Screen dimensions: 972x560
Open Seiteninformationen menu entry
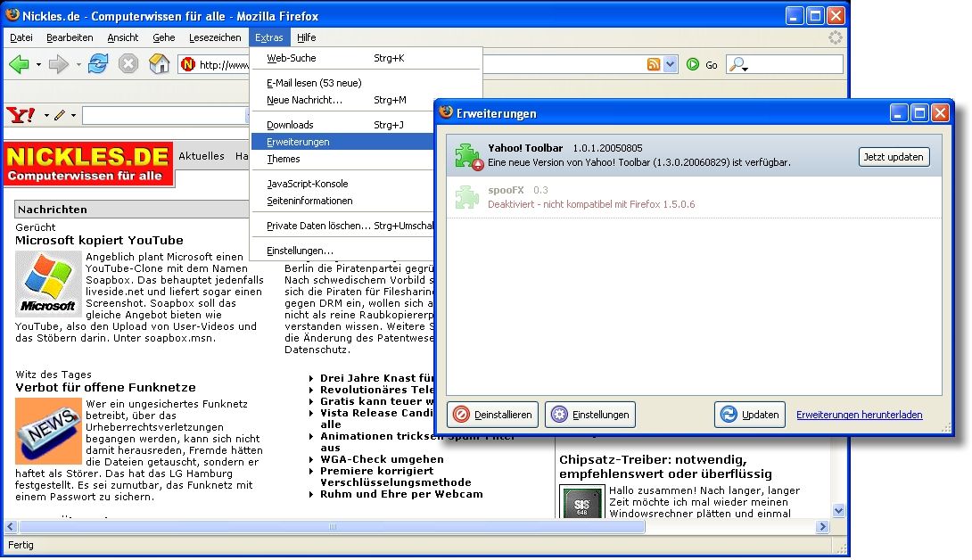[x=342, y=201]
